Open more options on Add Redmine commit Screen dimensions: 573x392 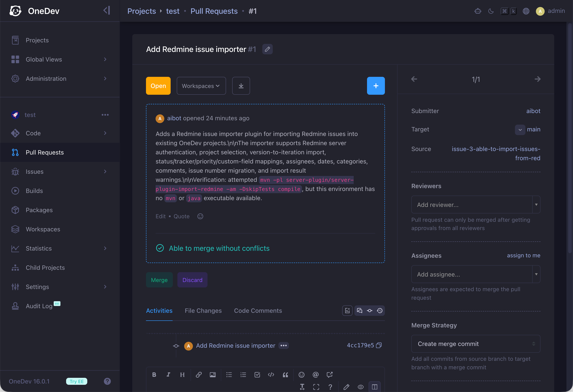point(283,345)
